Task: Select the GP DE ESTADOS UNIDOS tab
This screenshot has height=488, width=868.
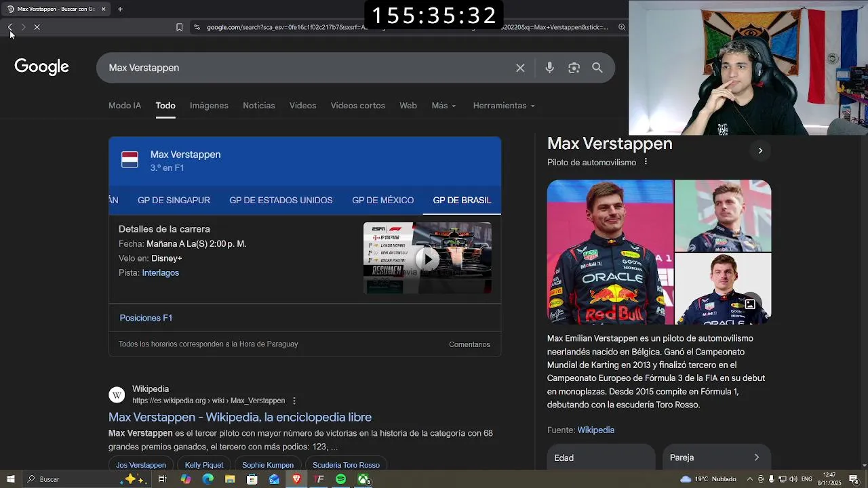Action: (x=281, y=200)
